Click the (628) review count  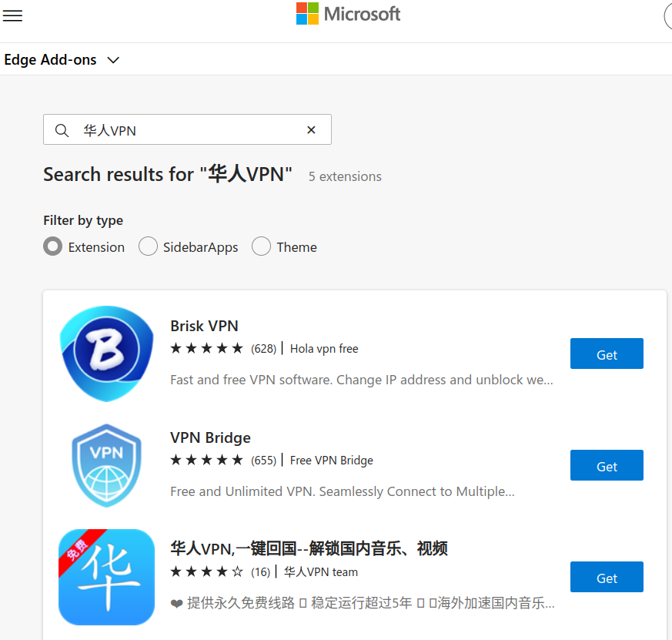click(263, 349)
